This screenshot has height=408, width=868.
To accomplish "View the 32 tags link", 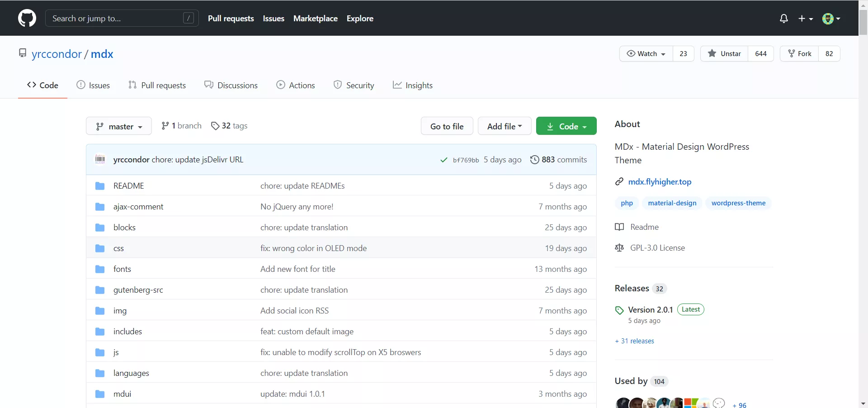I will 229,126.
